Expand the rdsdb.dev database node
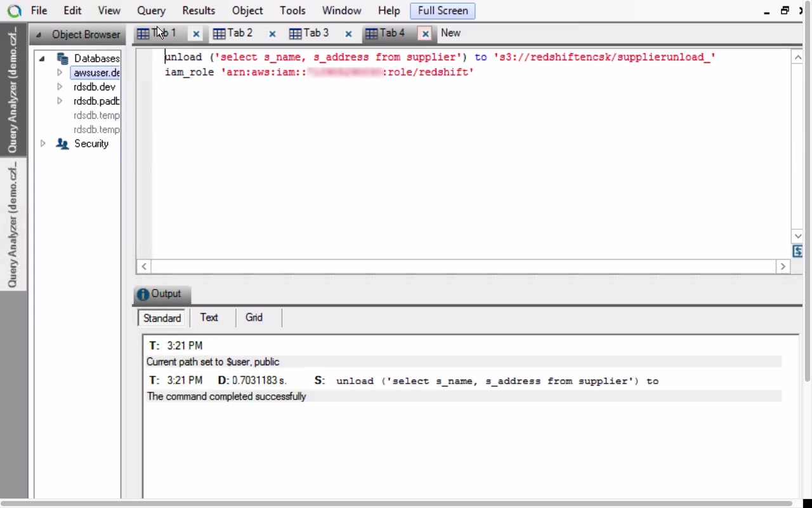812x508 pixels. (60, 86)
